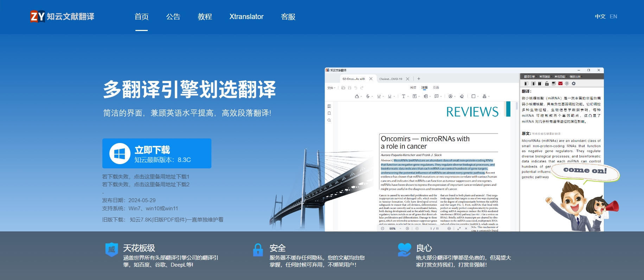
Task: Open the outline panel icon in left sidebar
Action: coord(329,106)
